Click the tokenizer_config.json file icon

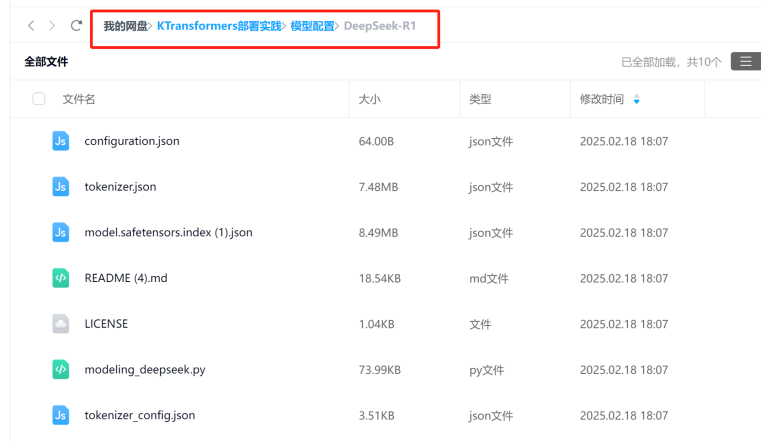(x=61, y=415)
